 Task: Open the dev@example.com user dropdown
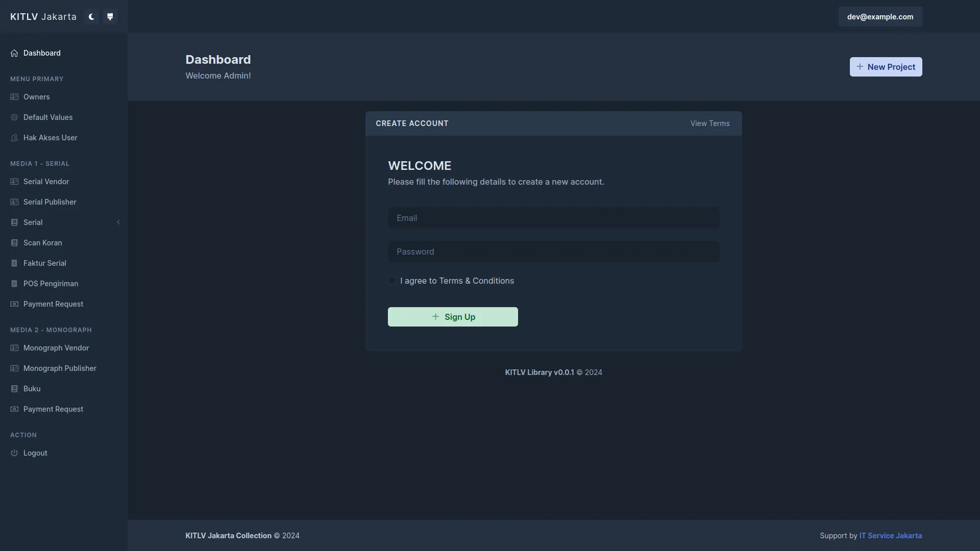click(880, 17)
